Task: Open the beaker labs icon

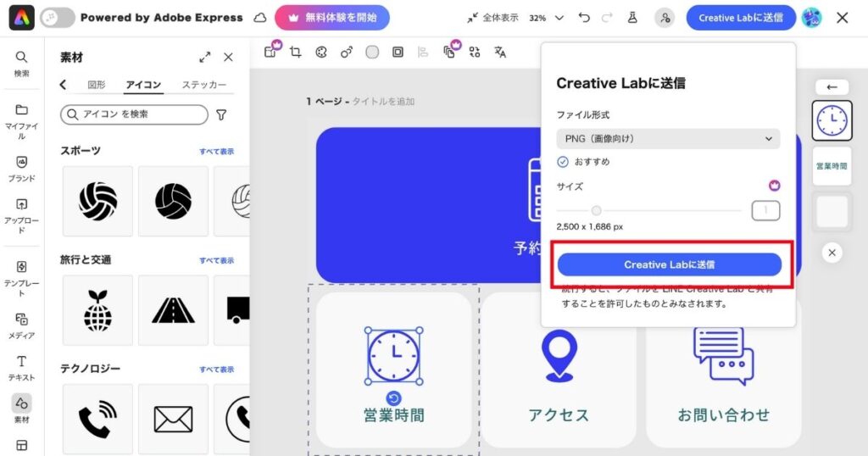Action: pyautogui.click(x=632, y=18)
